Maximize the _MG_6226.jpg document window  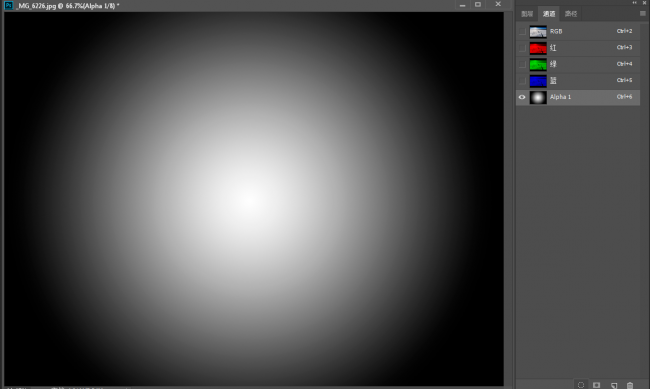point(478,4)
